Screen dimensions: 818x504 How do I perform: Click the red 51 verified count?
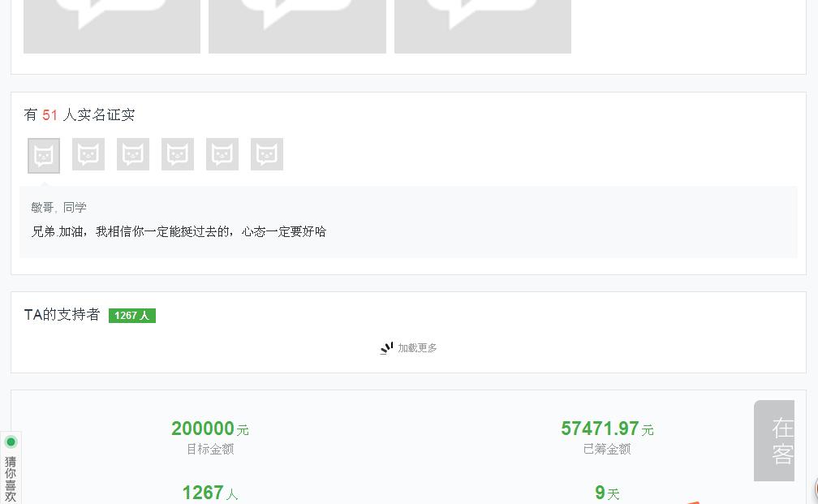tap(50, 115)
